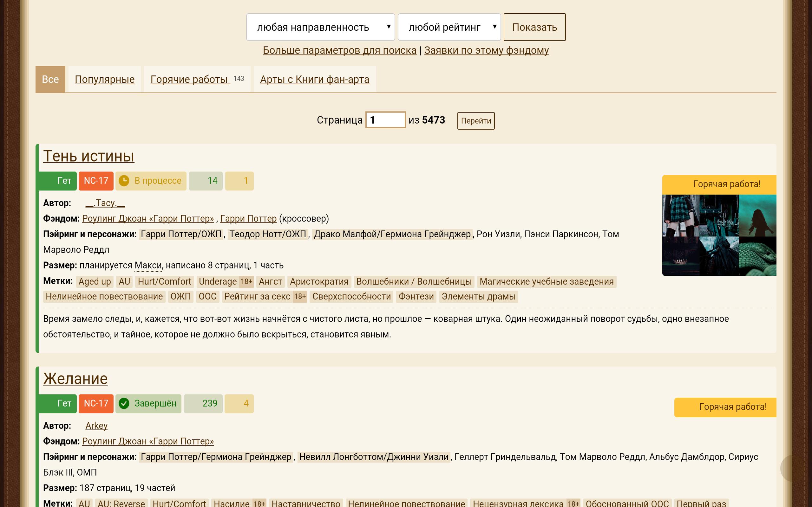Click the NC-17 rating badge on Тень истины

[96, 180]
